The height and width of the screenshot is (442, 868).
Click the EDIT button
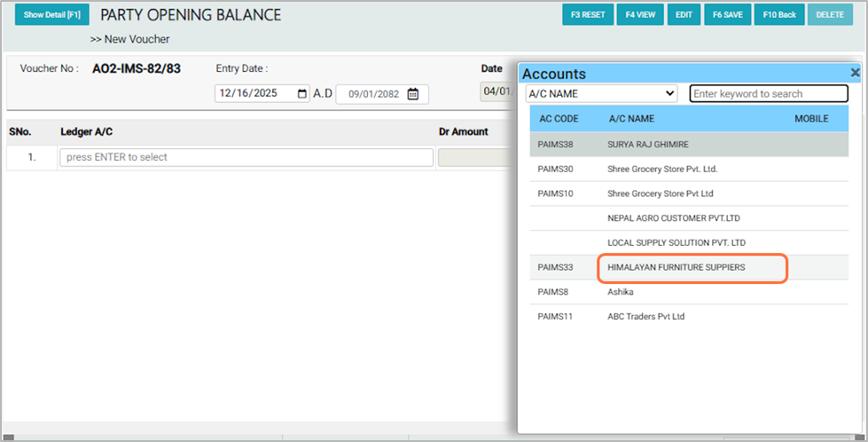[x=684, y=15]
